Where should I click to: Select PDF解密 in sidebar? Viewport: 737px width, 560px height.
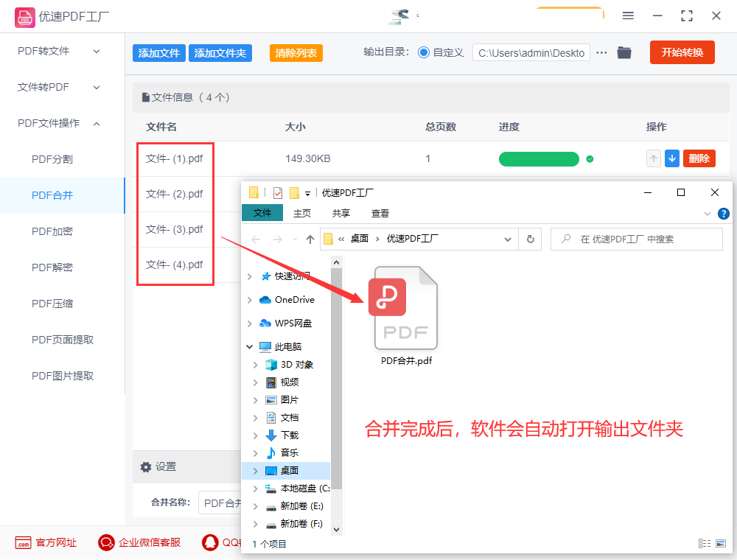coord(52,267)
